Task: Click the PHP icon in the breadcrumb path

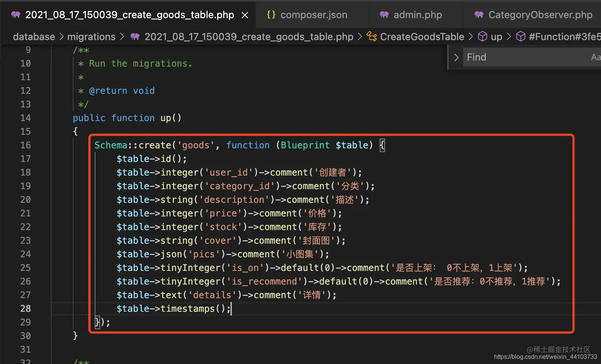Action: (x=135, y=37)
